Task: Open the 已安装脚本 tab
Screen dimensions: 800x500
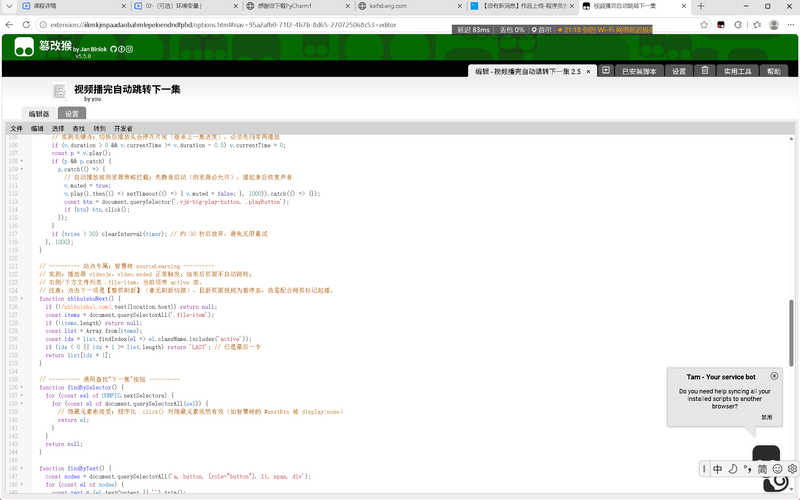Action: [x=639, y=71]
